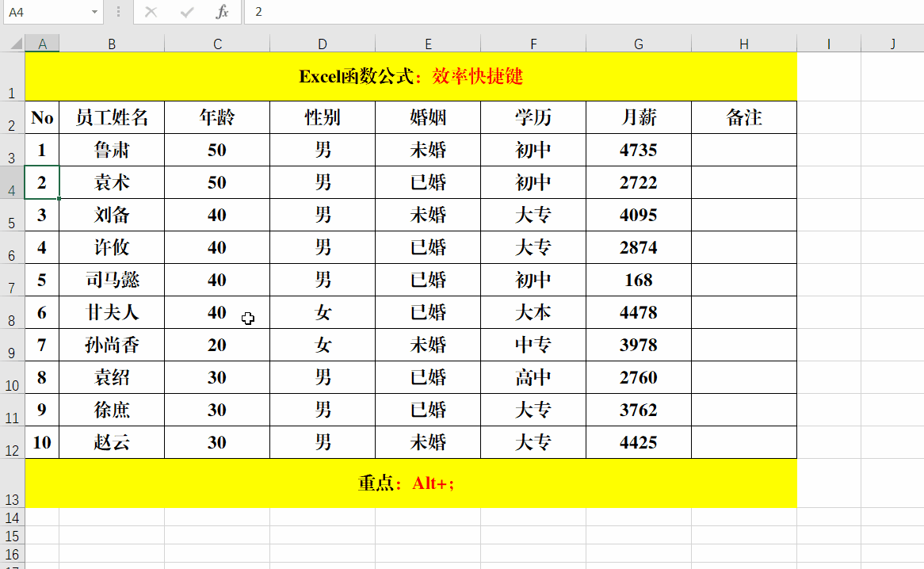The height and width of the screenshot is (569, 924).
Task: Click the Cancel (X) icon on the formula bar
Action: point(151,13)
